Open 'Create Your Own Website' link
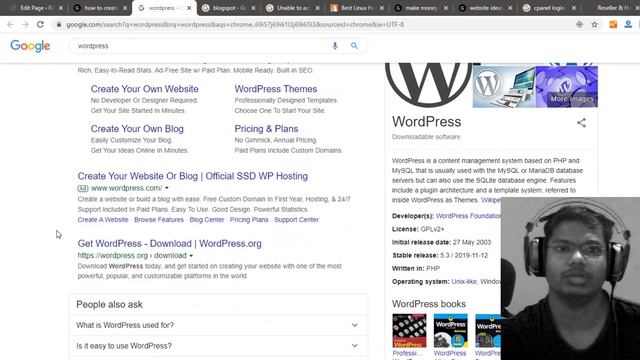The height and width of the screenshot is (360, 640). point(144,89)
